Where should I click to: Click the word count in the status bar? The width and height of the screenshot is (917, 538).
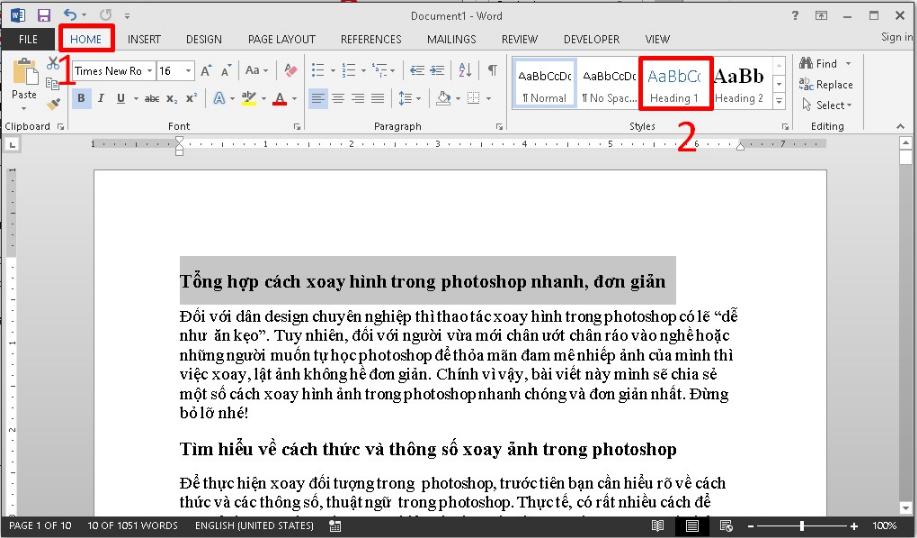point(132,526)
